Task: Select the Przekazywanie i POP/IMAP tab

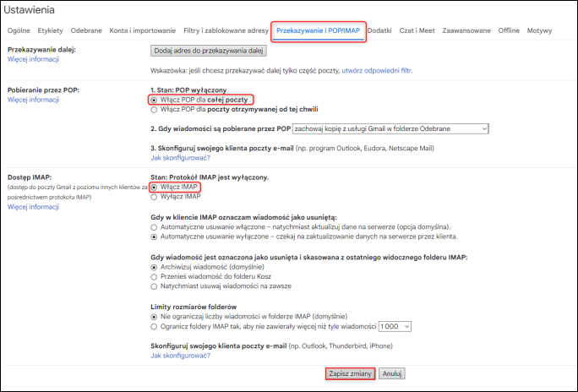Action: (318, 30)
